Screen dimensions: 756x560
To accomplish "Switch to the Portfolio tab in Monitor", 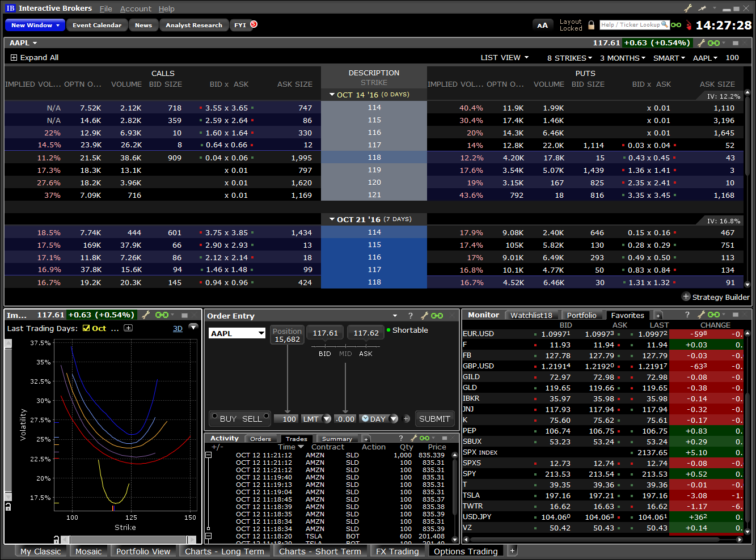I will click(x=582, y=315).
